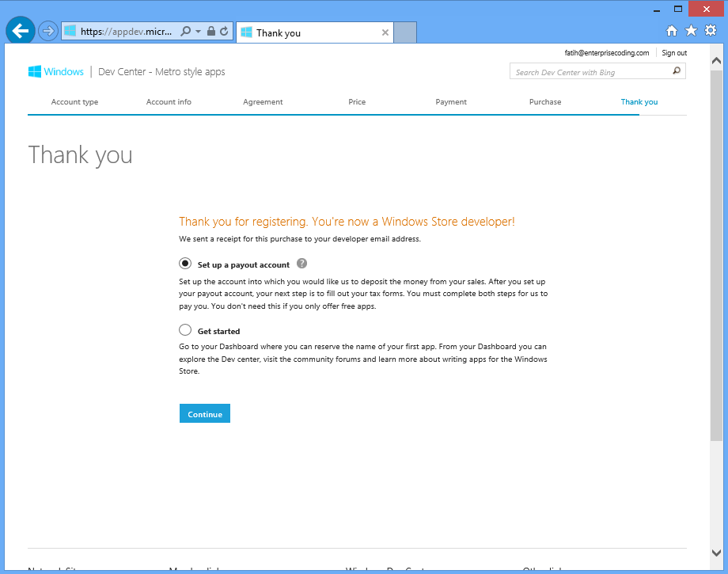Image resolution: width=728 pixels, height=574 pixels.
Task: Select the 'Thank you' step in progress bar
Action: pos(639,101)
